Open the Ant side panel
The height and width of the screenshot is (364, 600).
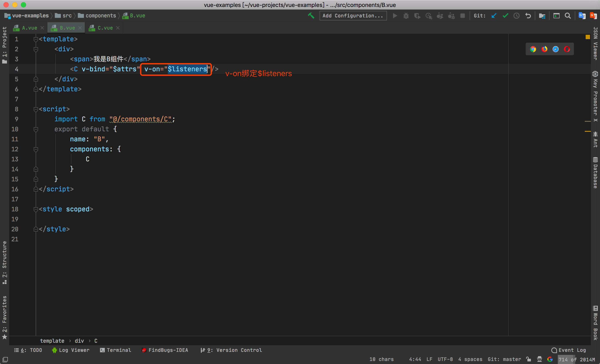[595, 139]
